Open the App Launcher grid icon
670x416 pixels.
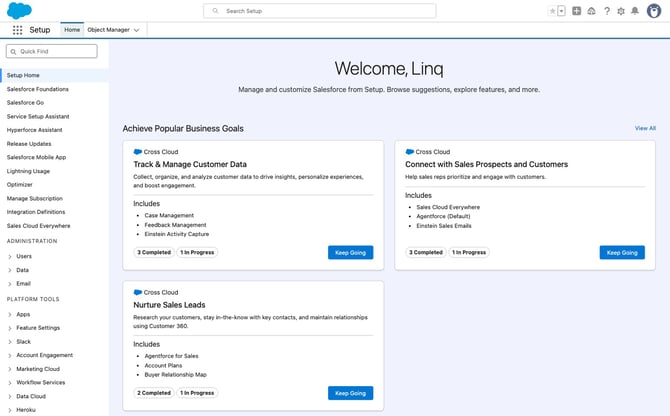pyautogui.click(x=18, y=30)
